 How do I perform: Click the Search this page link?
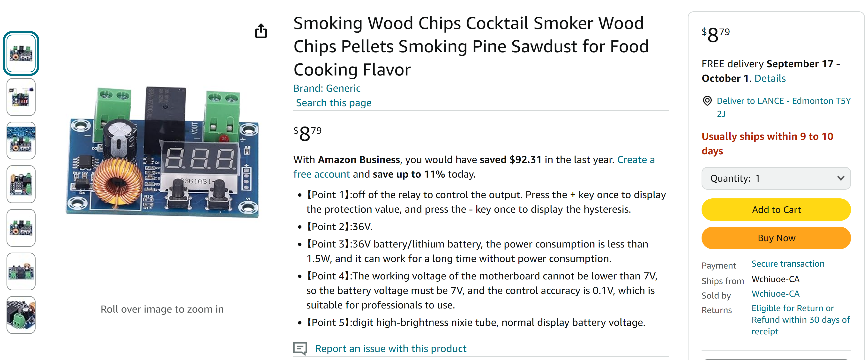[334, 103]
